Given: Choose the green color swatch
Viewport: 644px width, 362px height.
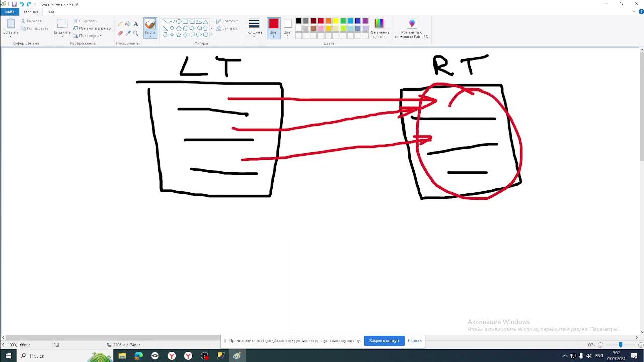Looking at the screenshot, I should coord(343,21).
